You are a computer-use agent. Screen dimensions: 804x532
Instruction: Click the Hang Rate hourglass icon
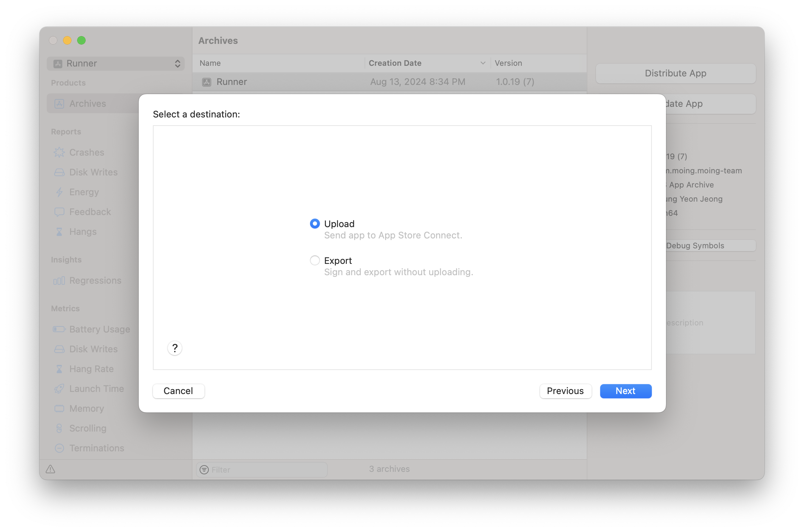click(59, 369)
